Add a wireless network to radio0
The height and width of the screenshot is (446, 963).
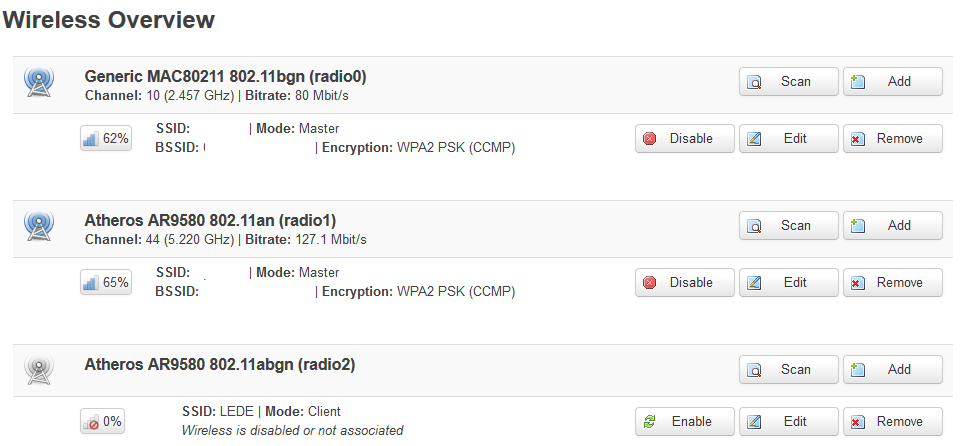pos(892,82)
